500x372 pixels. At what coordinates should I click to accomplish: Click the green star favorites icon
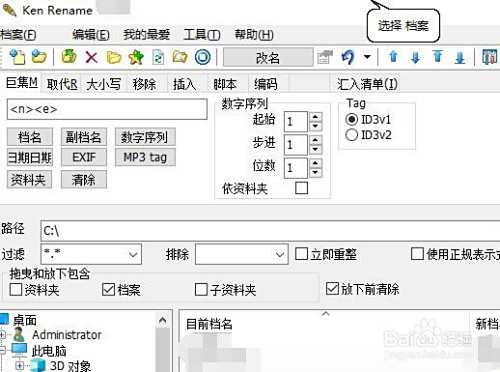coord(136,57)
